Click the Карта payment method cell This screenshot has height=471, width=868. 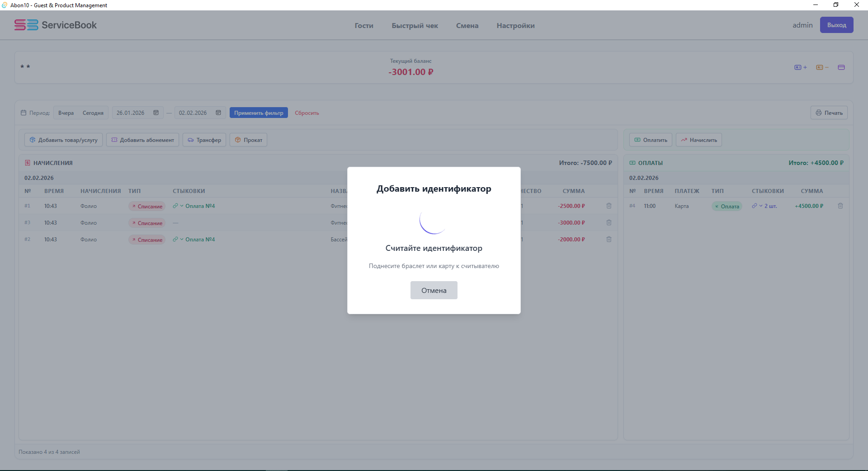tap(682, 206)
